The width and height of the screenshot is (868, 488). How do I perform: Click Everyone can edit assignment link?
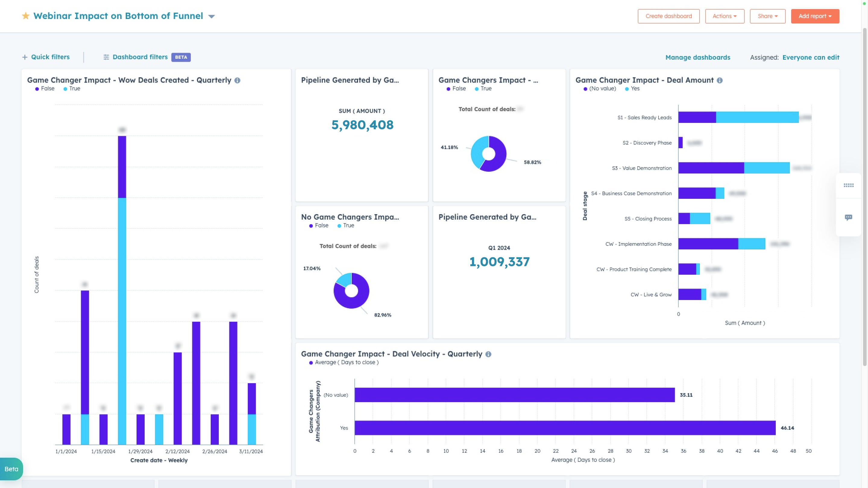pyautogui.click(x=811, y=57)
